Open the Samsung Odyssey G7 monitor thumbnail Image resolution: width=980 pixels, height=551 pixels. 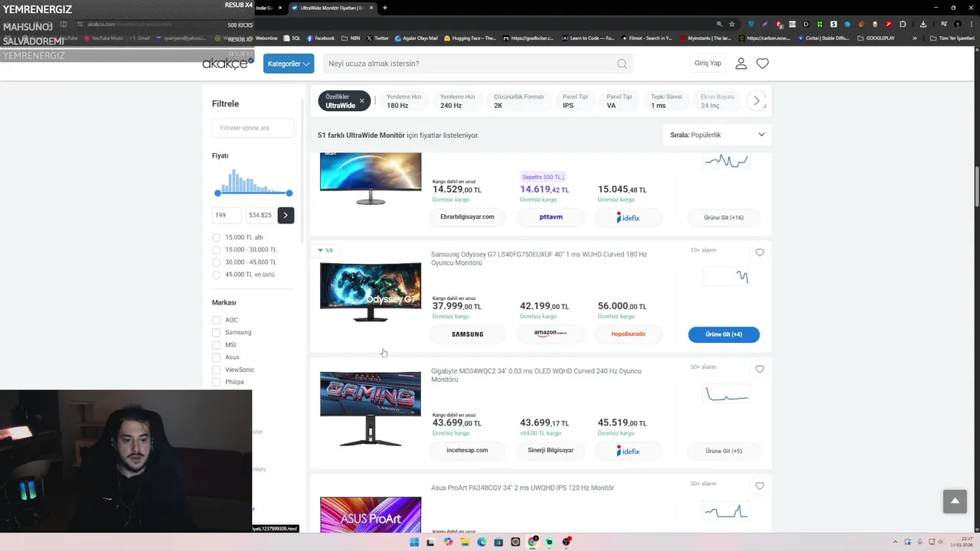click(x=371, y=292)
